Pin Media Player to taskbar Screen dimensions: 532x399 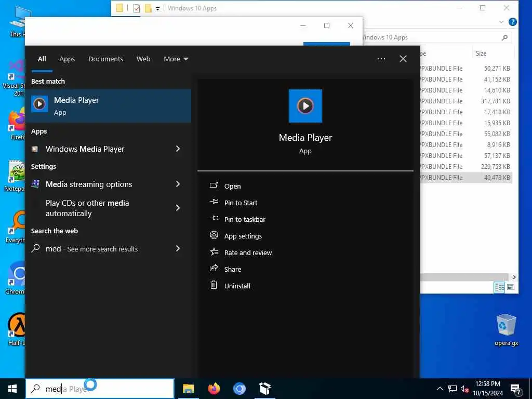pyautogui.click(x=245, y=220)
